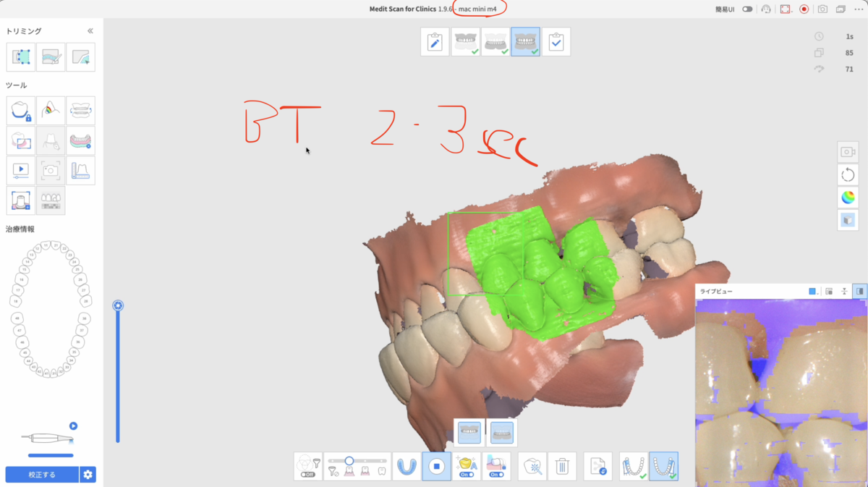Click the greyed-out camera capture tool
868x487 pixels.
point(51,171)
